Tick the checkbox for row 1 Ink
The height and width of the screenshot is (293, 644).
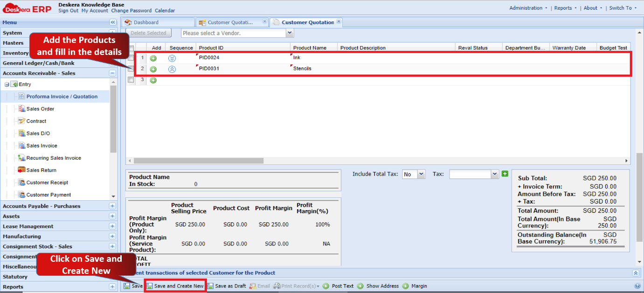tap(131, 58)
